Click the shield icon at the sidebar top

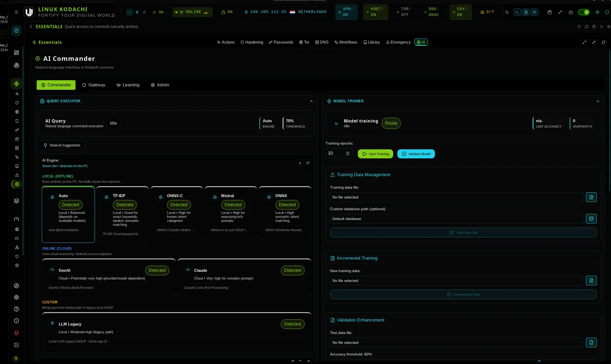pyautogui.click(x=16, y=31)
